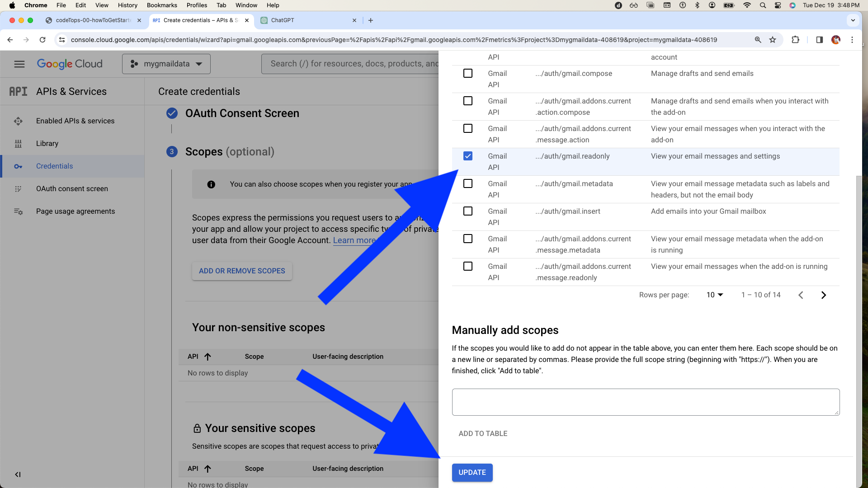Viewport: 868px width, 488px height.
Task: View site information icon in address bar
Action: [x=62, y=40]
